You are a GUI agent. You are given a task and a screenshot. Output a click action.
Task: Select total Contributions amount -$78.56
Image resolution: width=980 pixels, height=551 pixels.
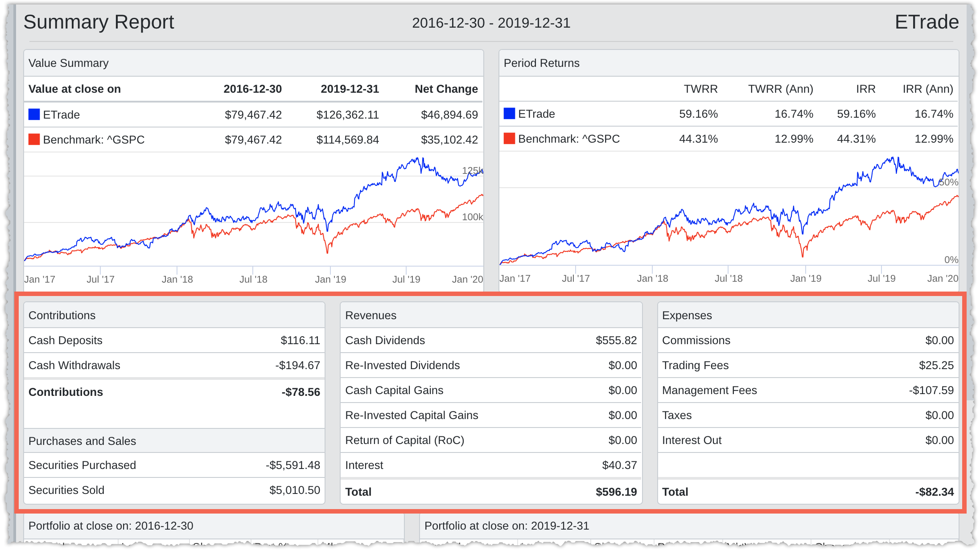301,392
